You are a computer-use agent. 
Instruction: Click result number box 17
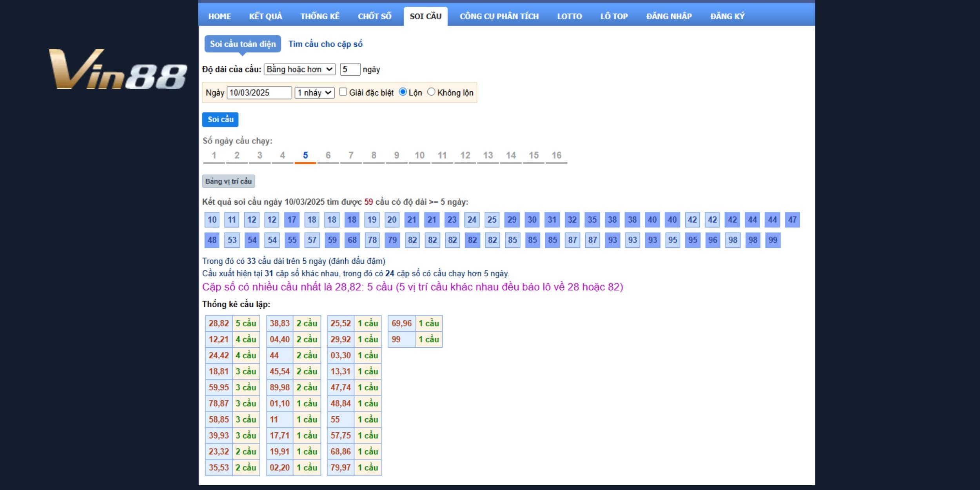(292, 220)
